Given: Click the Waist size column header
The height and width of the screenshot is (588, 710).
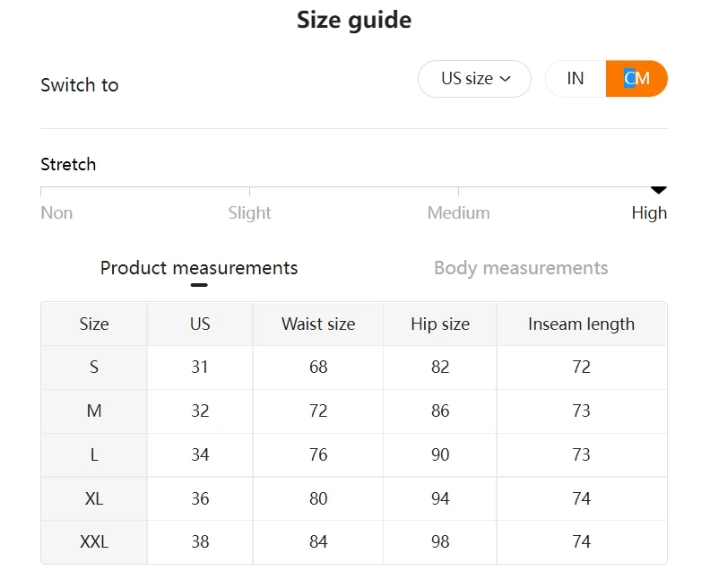Looking at the screenshot, I should coord(318,324).
